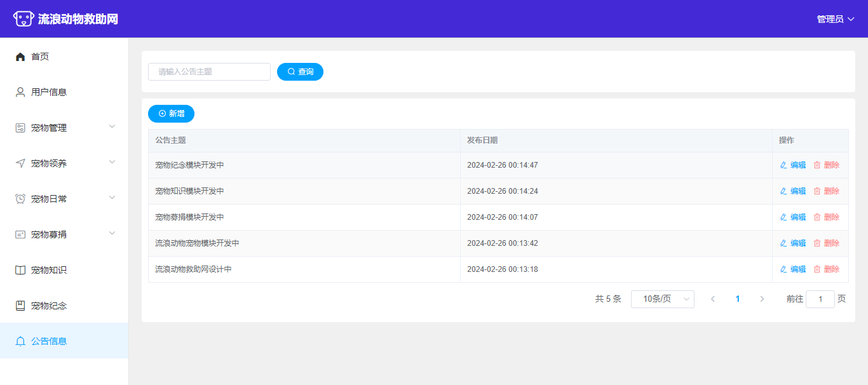Click the home icon beside 首页
868x385 pixels.
pos(20,57)
